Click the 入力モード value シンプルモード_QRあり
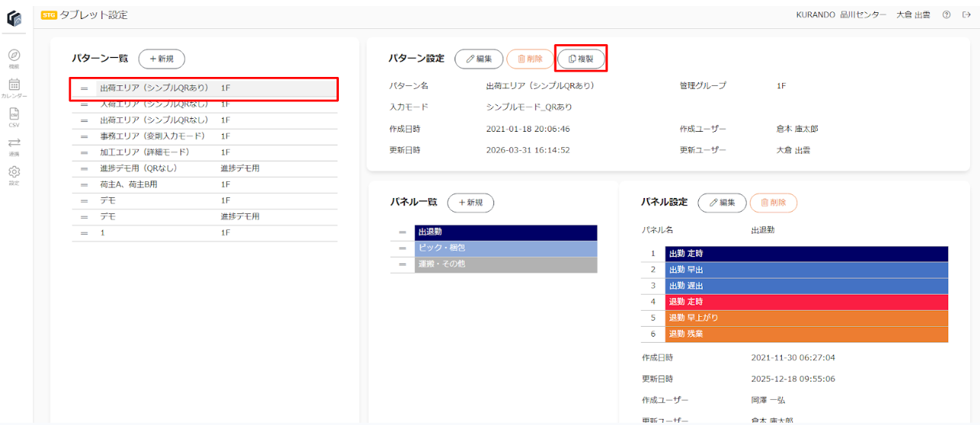980x425 pixels. [x=529, y=107]
